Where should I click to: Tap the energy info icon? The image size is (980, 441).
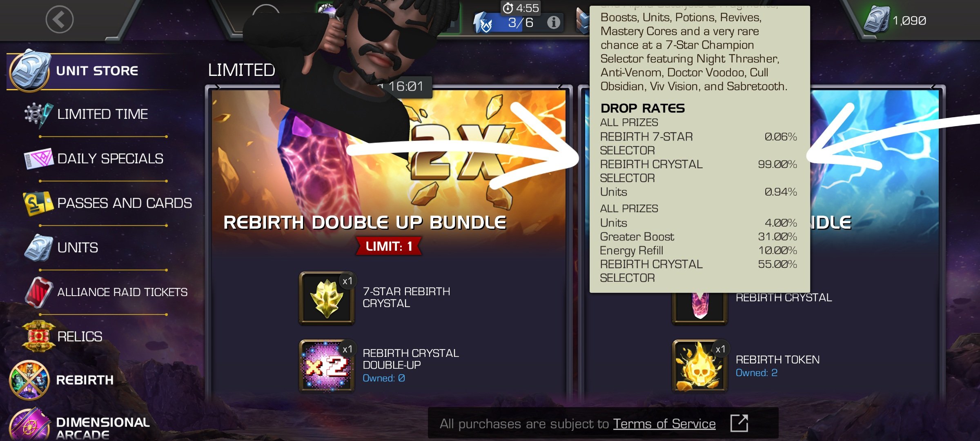pyautogui.click(x=554, y=22)
